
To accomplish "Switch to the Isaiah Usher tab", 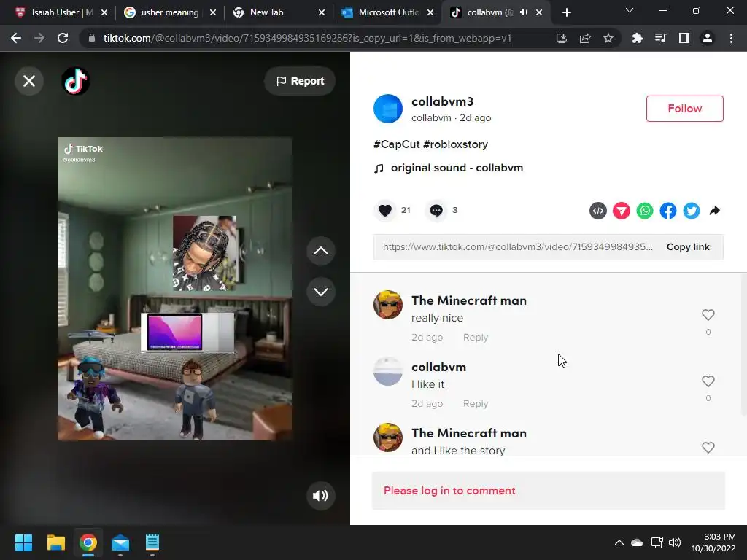I will (x=62, y=12).
